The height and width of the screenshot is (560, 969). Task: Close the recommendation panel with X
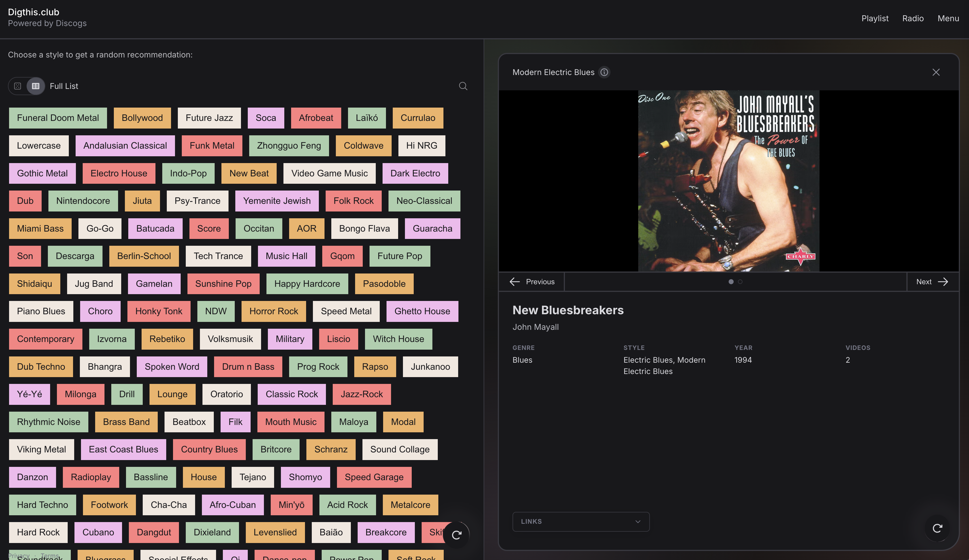coord(936,72)
